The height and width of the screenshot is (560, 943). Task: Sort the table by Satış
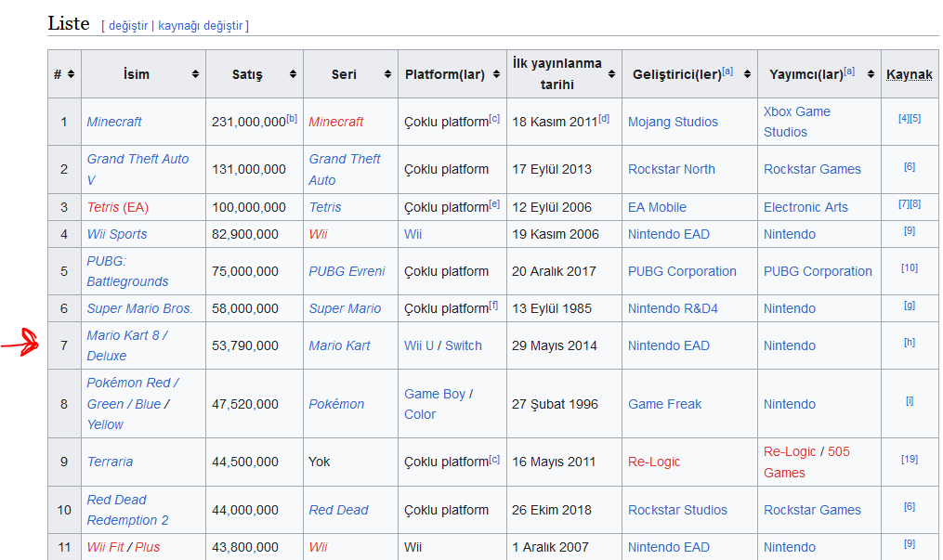tap(293, 74)
